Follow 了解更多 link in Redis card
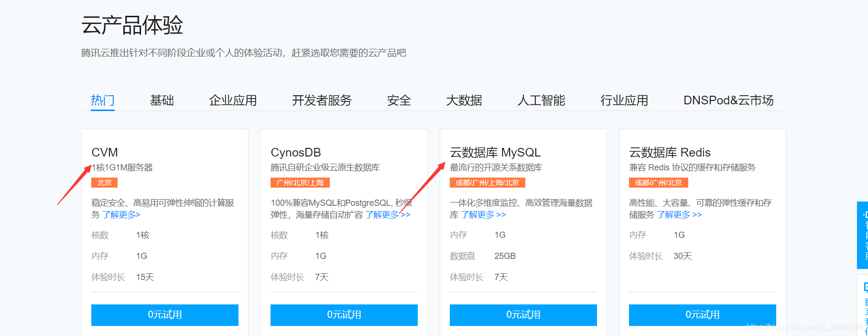The image size is (868, 336). [679, 215]
